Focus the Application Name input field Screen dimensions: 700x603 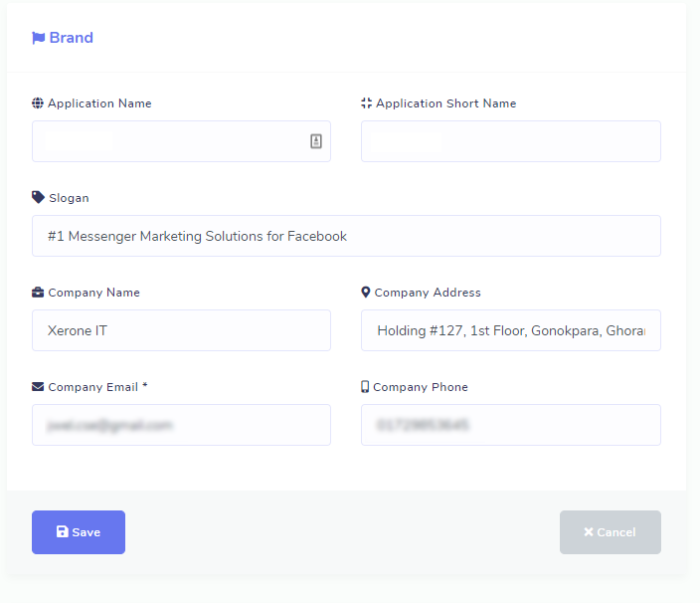point(169,141)
